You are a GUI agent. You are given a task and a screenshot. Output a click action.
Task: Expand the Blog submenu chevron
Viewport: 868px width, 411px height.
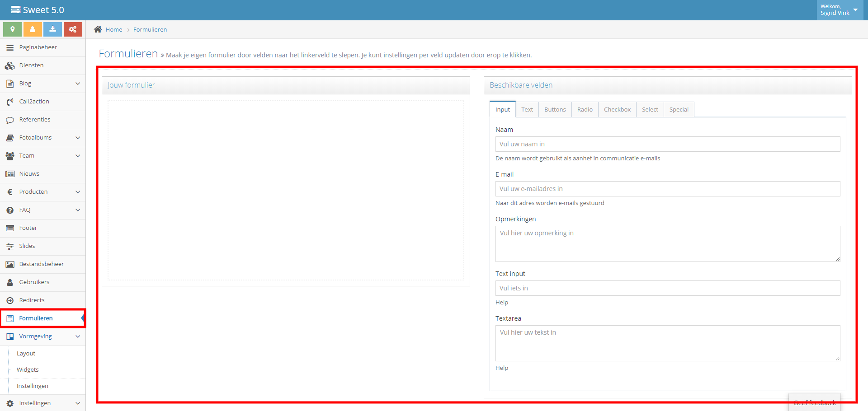[78, 84]
